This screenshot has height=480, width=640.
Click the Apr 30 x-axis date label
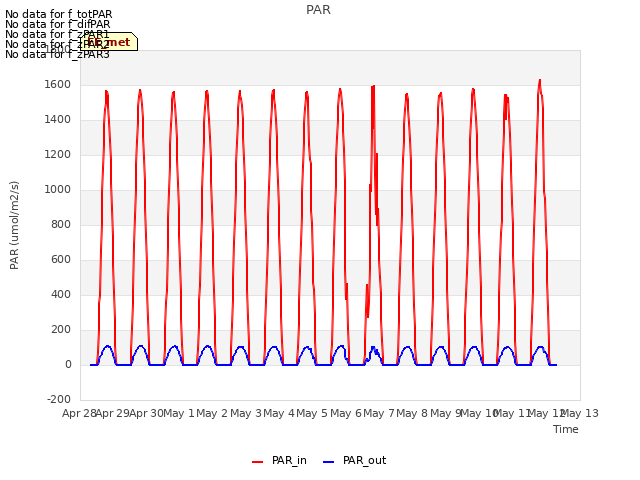(146, 413)
